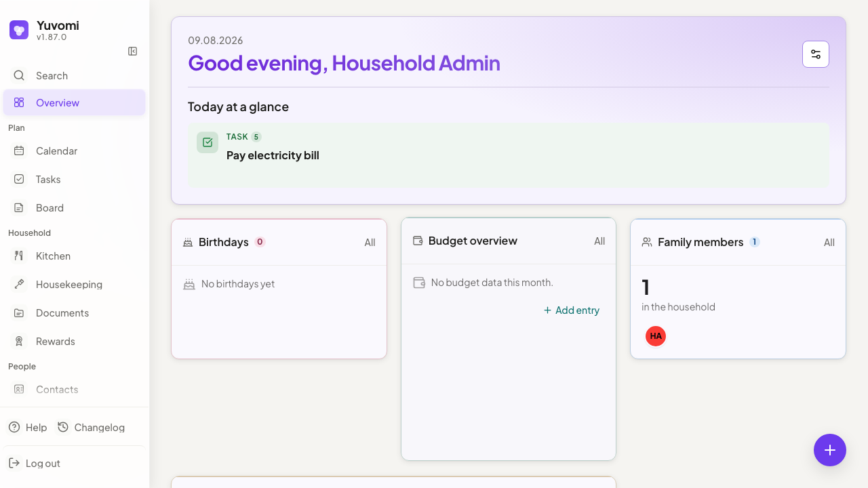Open the Help link
The image size is (868, 488).
coord(28,428)
